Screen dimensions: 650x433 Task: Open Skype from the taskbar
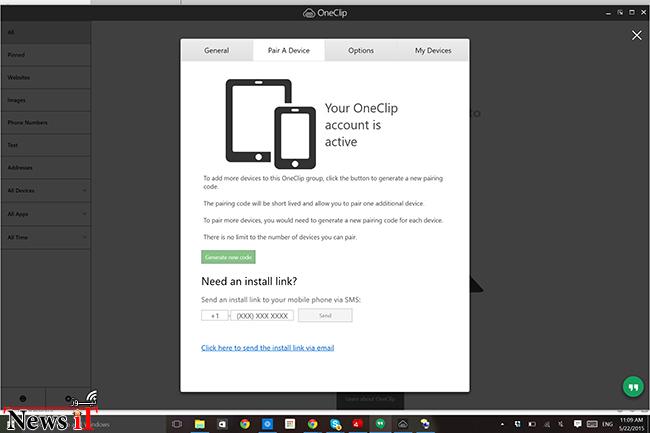[335, 424]
